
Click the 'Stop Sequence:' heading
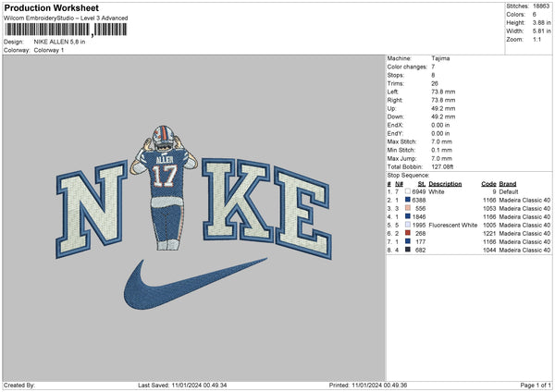tap(408, 176)
